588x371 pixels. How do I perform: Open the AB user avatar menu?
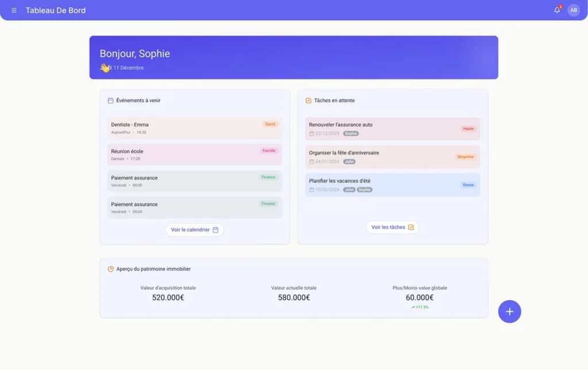(574, 10)
